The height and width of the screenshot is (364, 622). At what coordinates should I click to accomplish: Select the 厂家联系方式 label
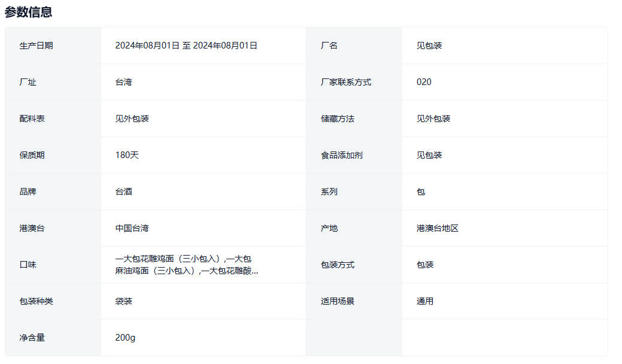(345, 82)
